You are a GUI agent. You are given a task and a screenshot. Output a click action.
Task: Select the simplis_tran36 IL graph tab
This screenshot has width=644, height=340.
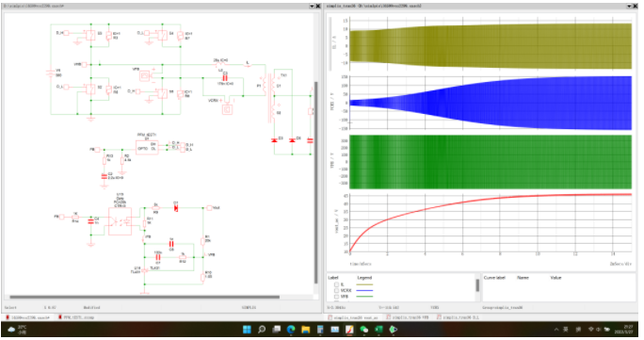coord(459,317)
